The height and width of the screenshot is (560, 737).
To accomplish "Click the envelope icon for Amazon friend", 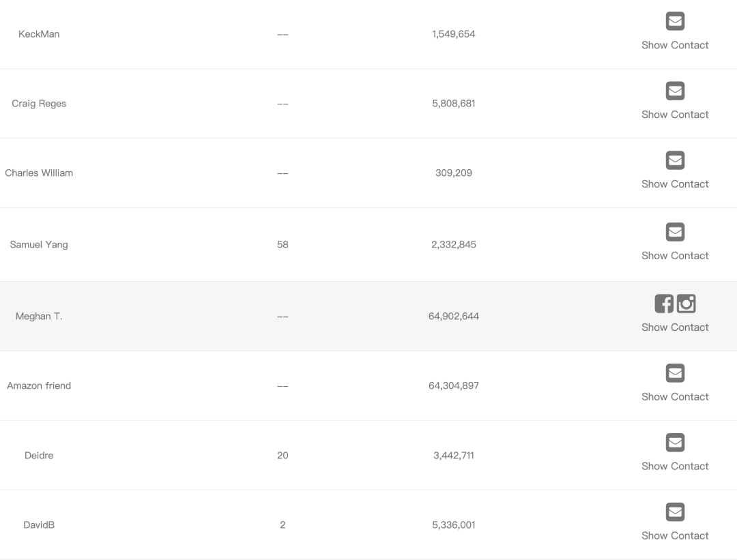I will coord(675,373).
